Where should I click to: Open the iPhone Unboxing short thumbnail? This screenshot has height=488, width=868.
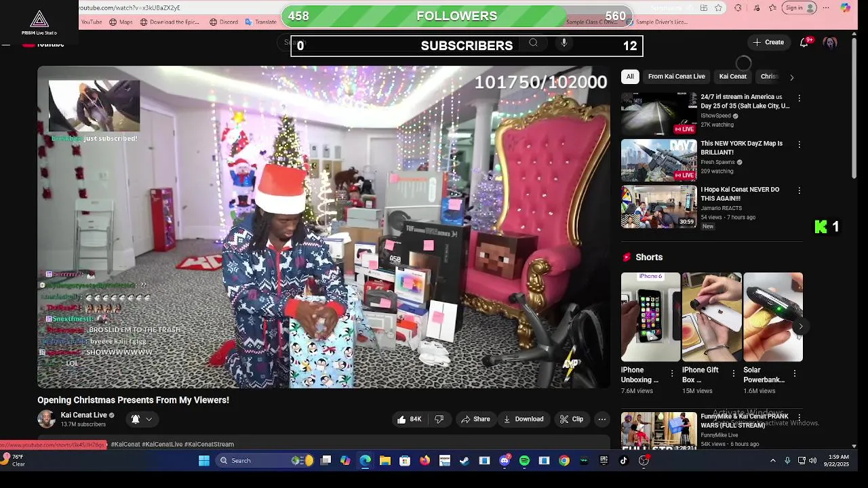coord(650,317)
